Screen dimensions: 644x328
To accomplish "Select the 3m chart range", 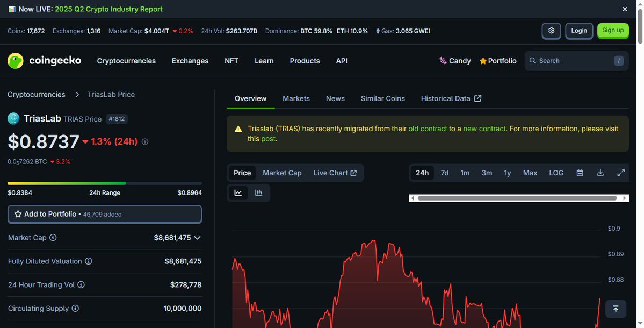I will [x=487, y=173].
